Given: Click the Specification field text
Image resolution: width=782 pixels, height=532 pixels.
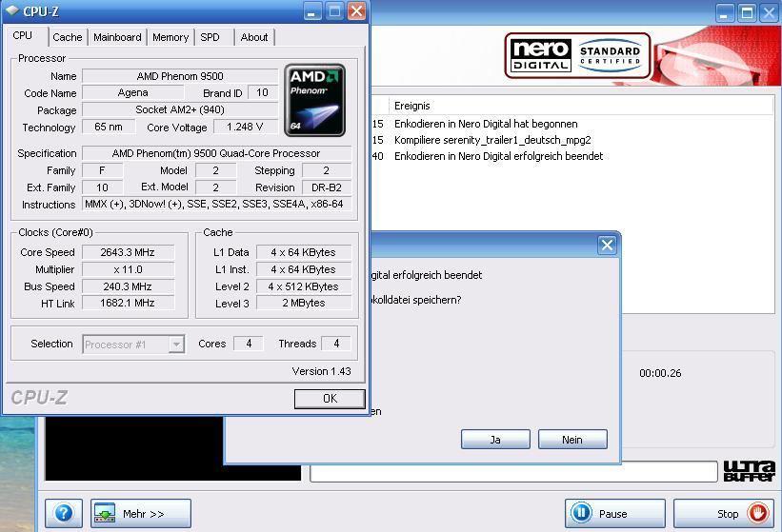Looking at the screenshot, I should click(x=216, y=153).
